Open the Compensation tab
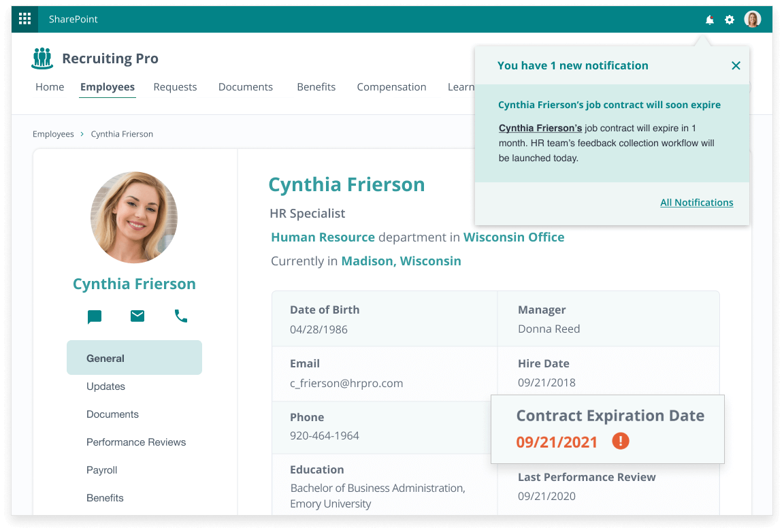Image resolution: width=784 pixels, height=532 pixels. click(391, 87)
